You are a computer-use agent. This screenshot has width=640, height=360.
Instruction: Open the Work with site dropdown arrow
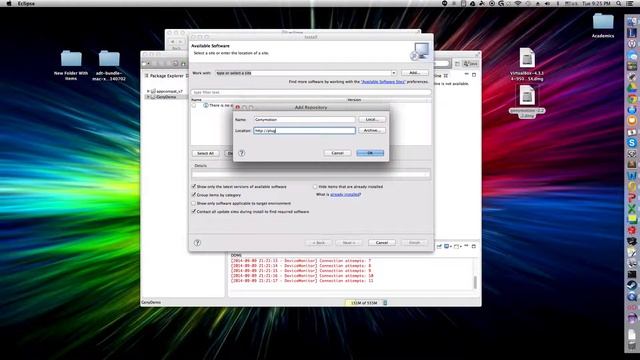coord(393,73)
